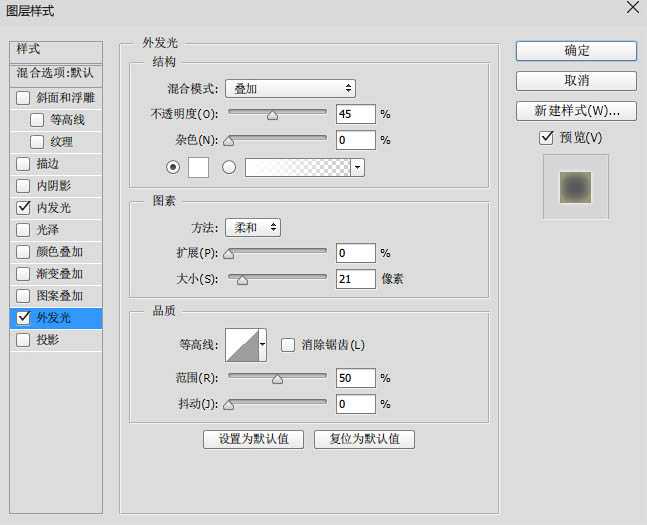Open 混合选项:默认 in the styles list
Image resolution: width=647 pixels, height=525 pixels.
[55, 74]
